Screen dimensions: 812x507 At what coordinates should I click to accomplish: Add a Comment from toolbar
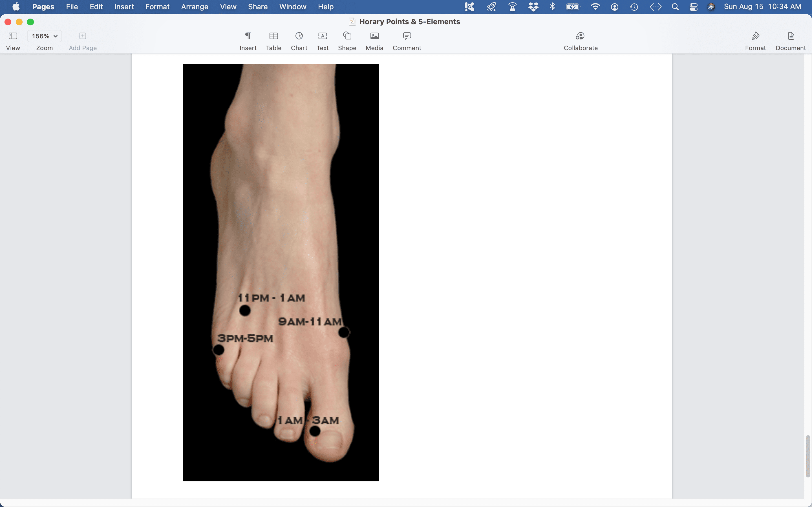click(407, 36)
